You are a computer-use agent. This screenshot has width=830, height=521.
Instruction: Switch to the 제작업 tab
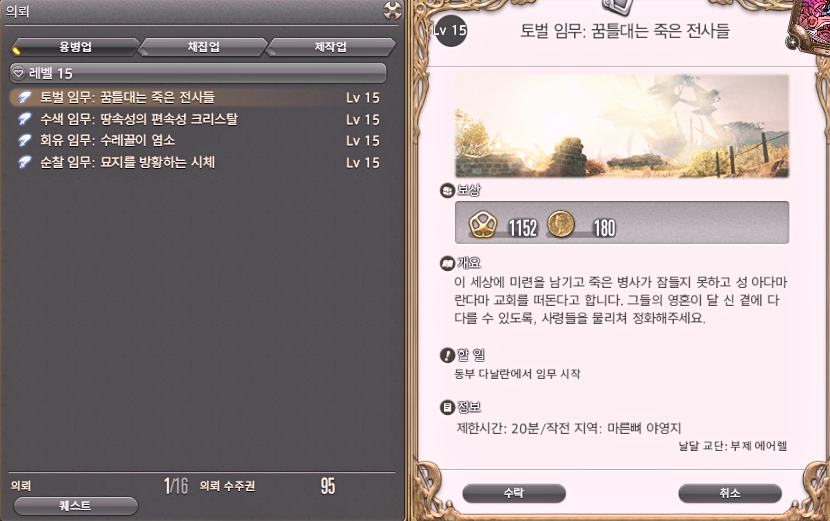coord(331,47)
